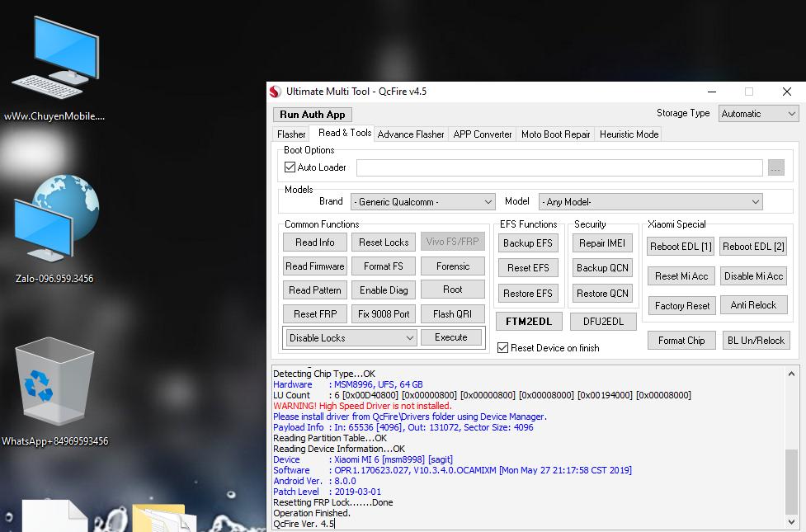Select the Read & Tools tab
The image size is (806, 532).
pyautogui.click(x=344, y=133)
